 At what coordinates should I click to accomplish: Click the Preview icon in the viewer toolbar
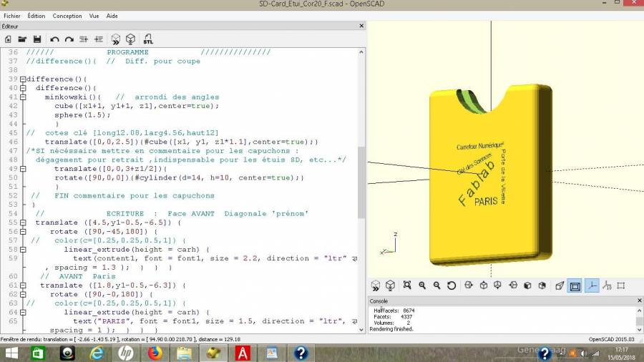[376, 285]
